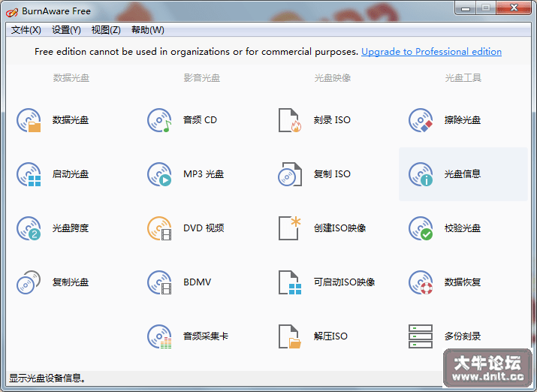This screenshot has height=392, width=537.
Task: Open the DVD 视频 icon
Action: (x=159, y=228)
